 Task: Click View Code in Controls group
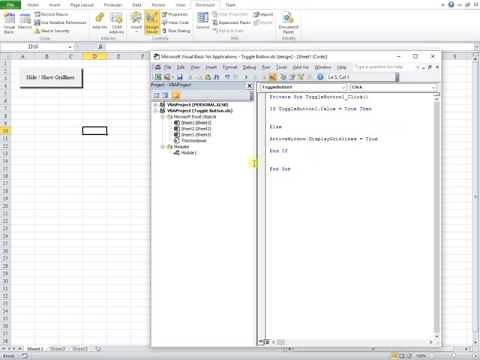tap(176, 22)
